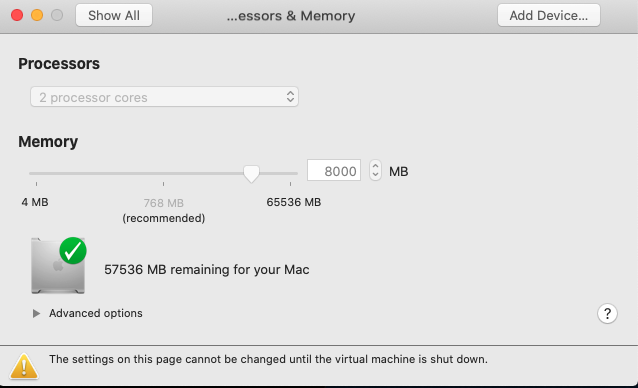
Task: Click the 65536 MB maximum slider label
Action: [294, 202]
